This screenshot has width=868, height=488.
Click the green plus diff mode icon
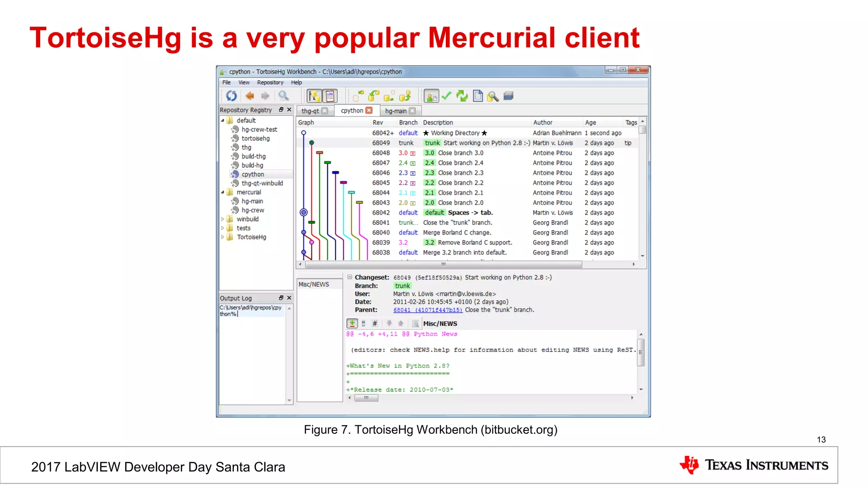point(352,323)
